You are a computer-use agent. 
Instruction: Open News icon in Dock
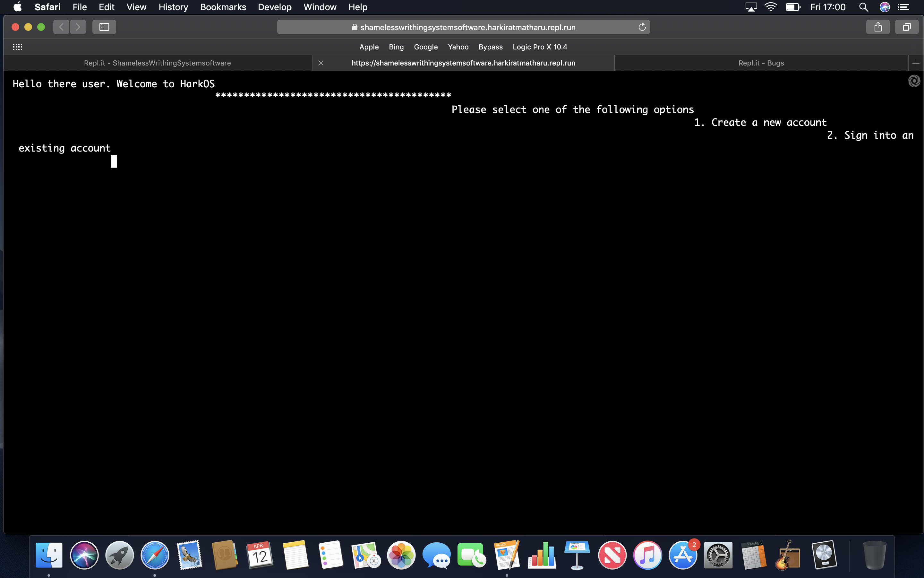tap(612, 555)
